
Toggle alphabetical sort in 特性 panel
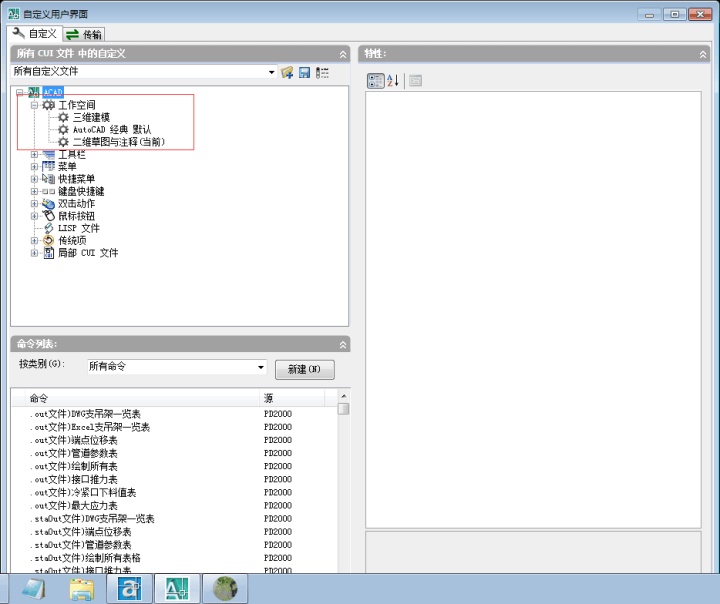click(x=393, y=81)
